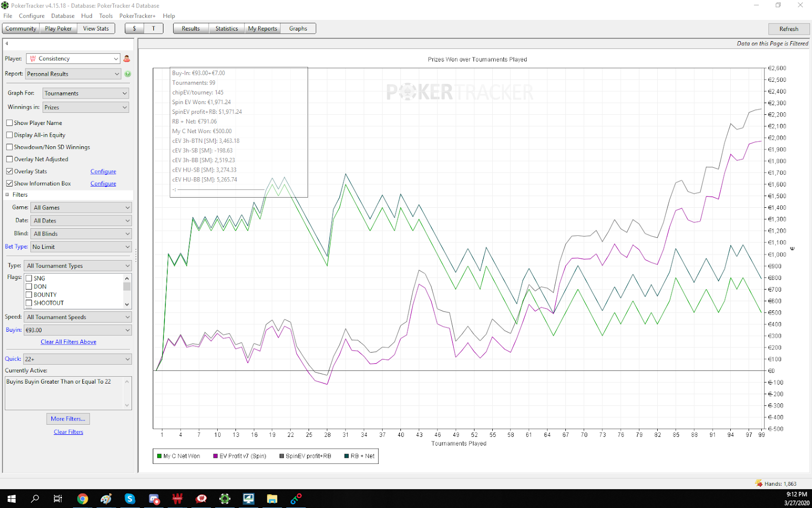Viewport: 812px width, 508px height.
Task: Expand the Date filter dropdown
Action: [81, 221]
